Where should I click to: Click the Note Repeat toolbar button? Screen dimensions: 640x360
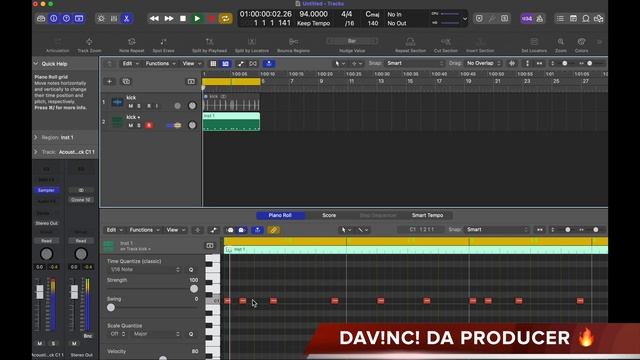131,45
